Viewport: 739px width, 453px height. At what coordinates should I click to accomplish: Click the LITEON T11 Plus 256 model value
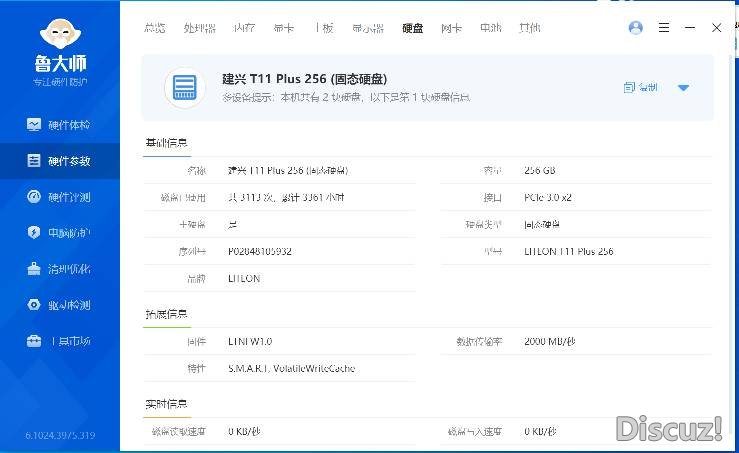tap(568, 252)
